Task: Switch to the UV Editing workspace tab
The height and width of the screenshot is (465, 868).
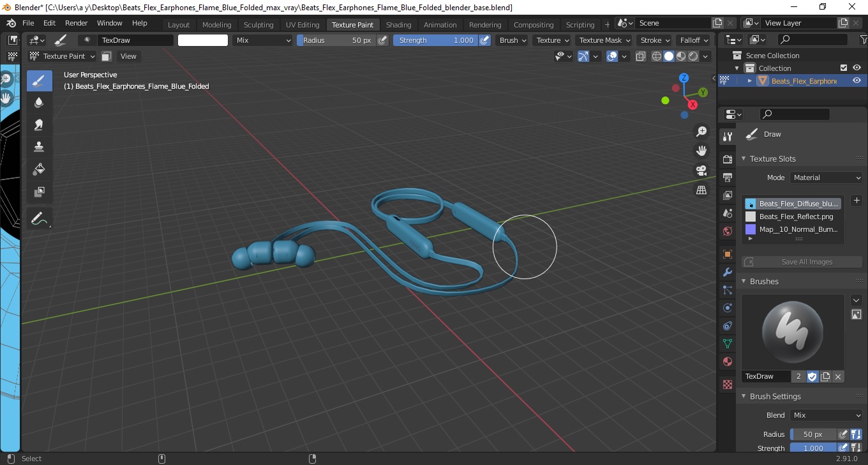Action: tap(303, 25)
